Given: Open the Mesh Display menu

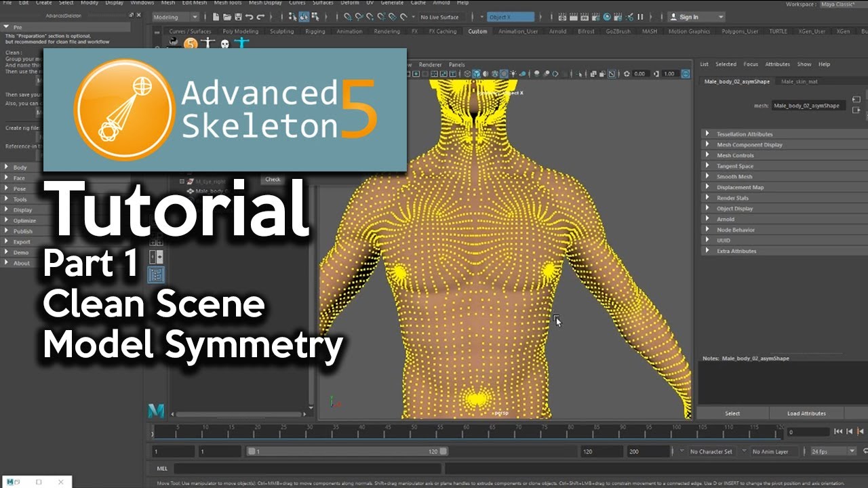Looking at the screenshot, I should point(265,3).
